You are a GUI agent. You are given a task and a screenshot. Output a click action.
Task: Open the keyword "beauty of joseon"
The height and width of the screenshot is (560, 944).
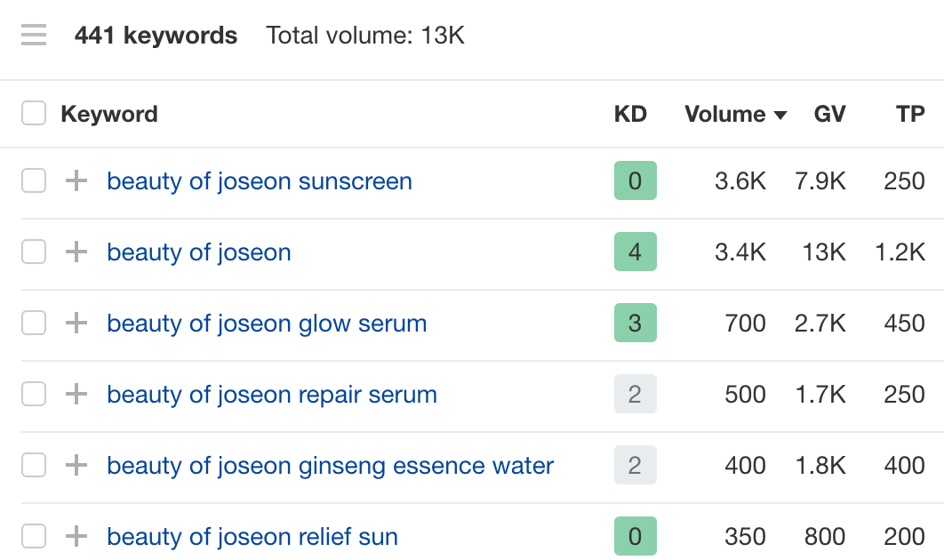[x=198, y=252]
